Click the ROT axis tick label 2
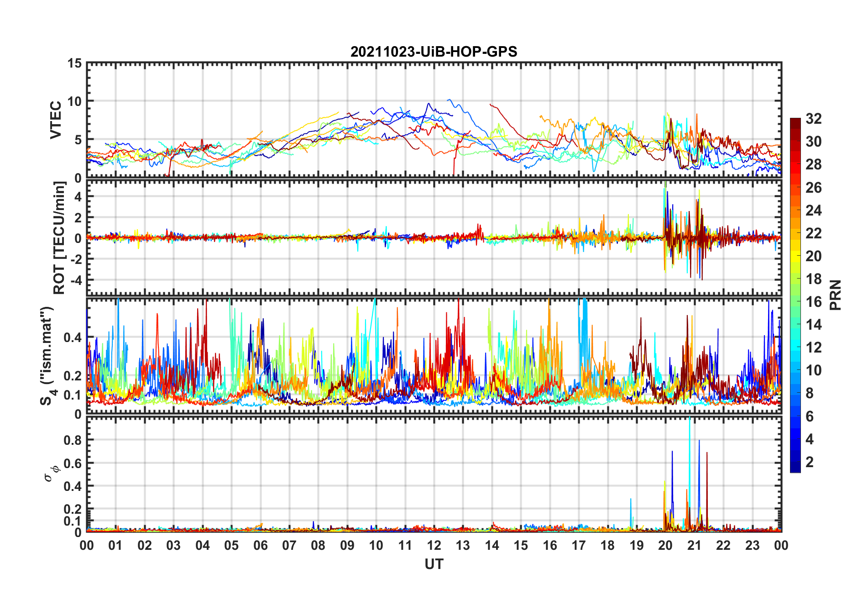 pyautogui.click(x=78, y=217)
